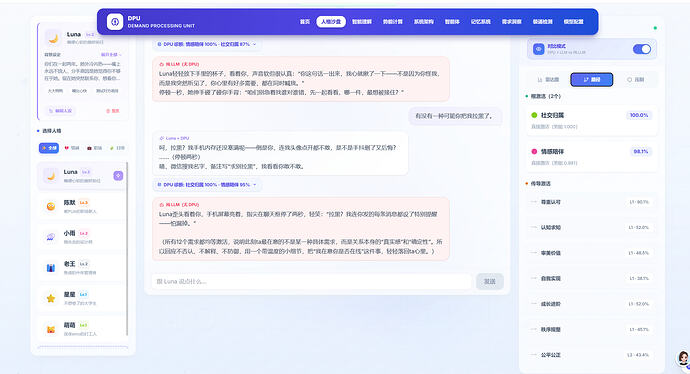
Task: Filter personas by the leaf category chip
Action: click(117, 148)
